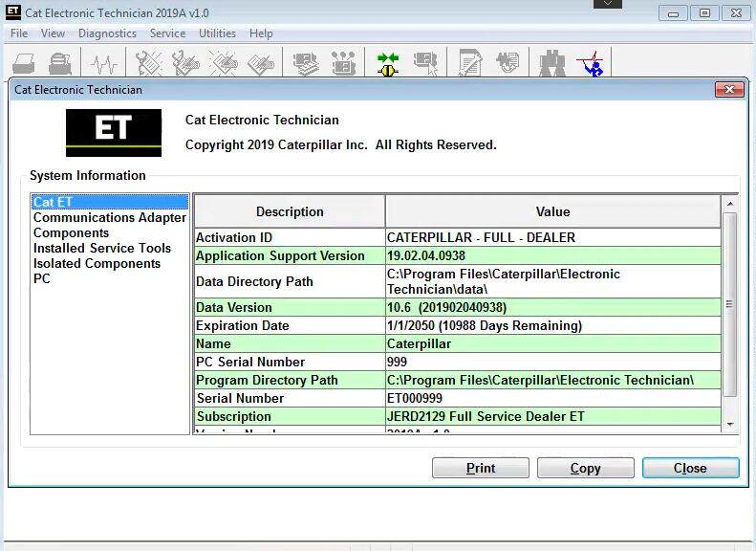
Task: Click the vertical scrollbar thumb in table
Action: [x=730, y=304]
